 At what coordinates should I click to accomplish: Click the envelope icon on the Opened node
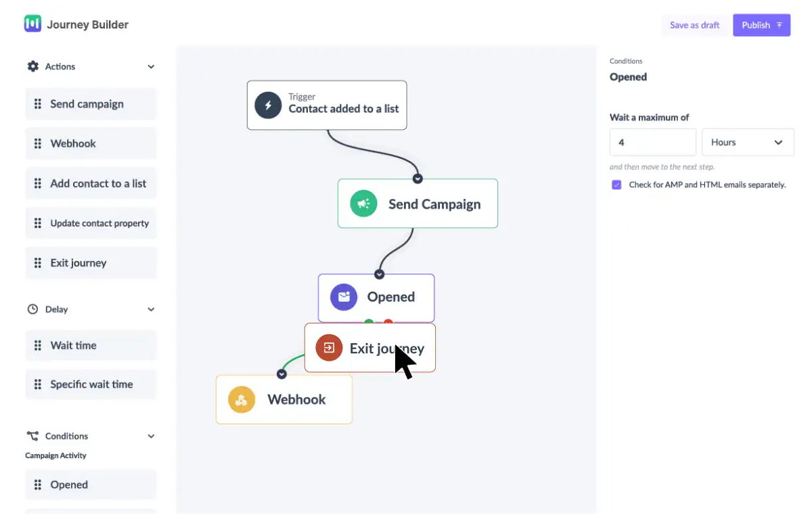click(343, 296)
